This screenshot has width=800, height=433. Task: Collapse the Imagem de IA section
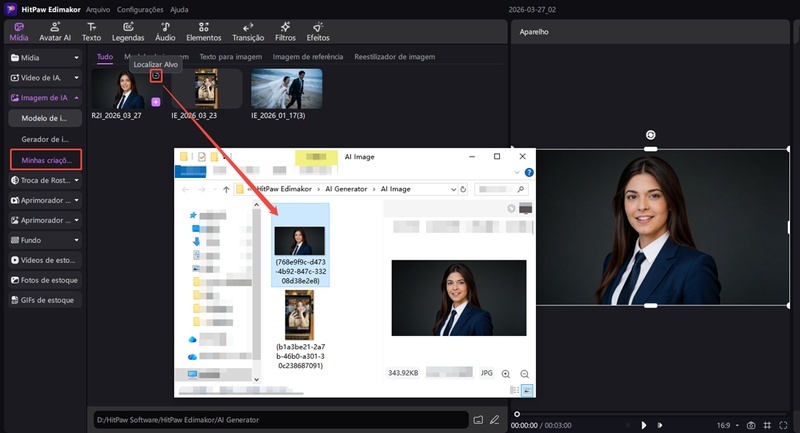[77, 98]
